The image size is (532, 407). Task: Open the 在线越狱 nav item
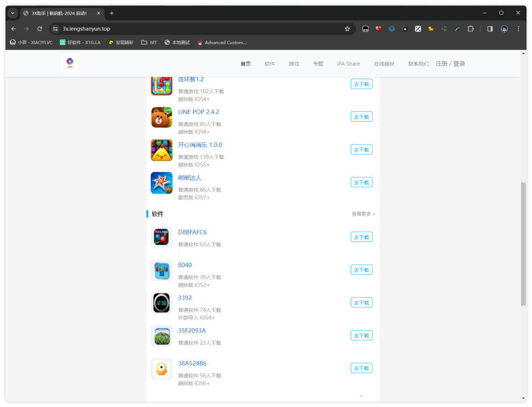[x=384, y=64]
